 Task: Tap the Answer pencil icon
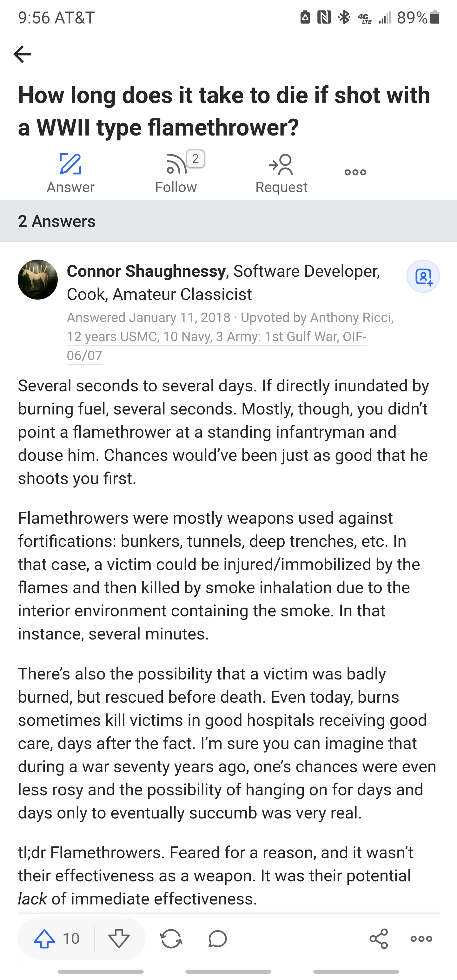(70, 164)
